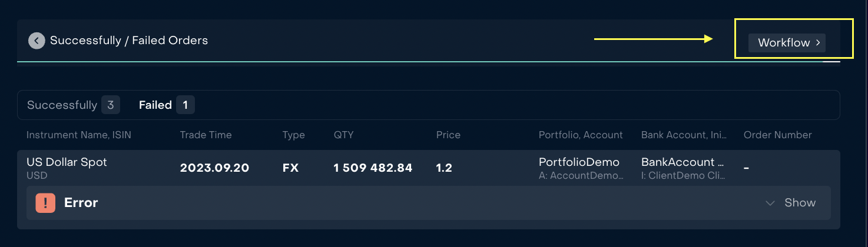
Task: Click the Successfully / Failed Orders title
Action: 129,41
